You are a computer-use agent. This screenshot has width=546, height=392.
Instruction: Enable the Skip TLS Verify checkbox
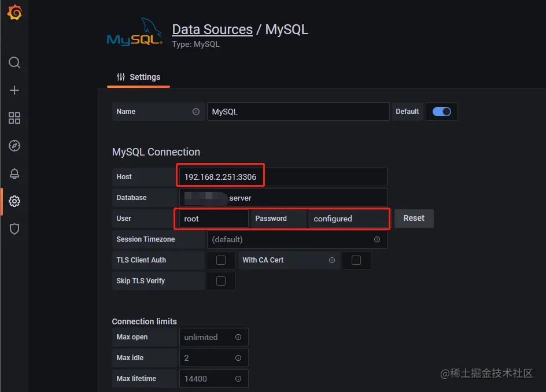[221, 281]
